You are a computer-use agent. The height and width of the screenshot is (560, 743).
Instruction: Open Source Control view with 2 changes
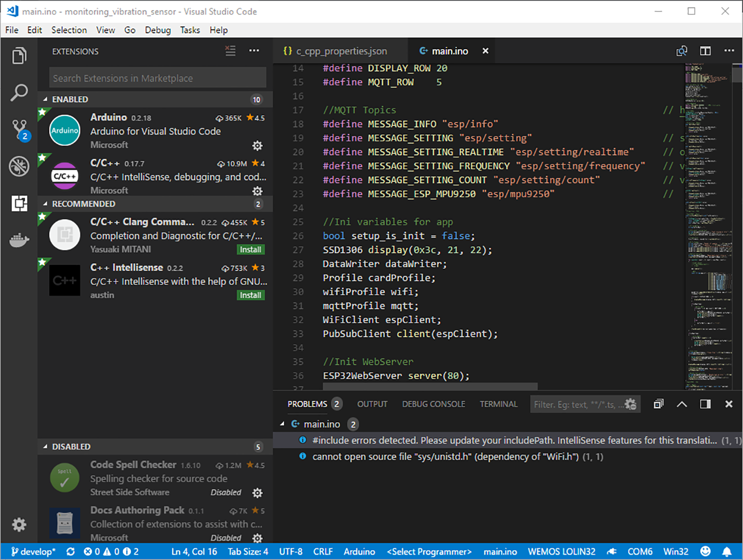(20, 130)
